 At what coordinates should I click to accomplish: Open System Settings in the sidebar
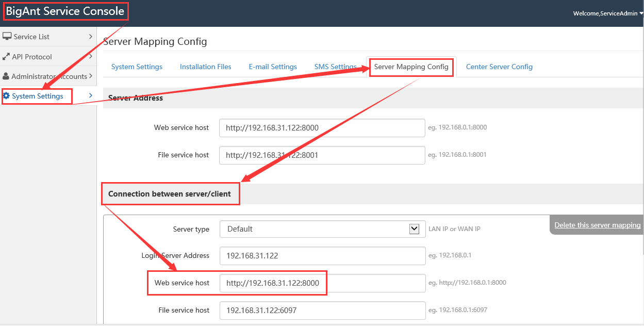click(x=48, y=96)
